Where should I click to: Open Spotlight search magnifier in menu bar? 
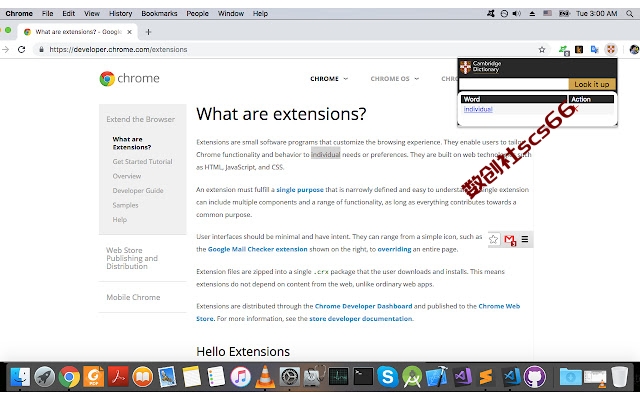click(630, 13)
